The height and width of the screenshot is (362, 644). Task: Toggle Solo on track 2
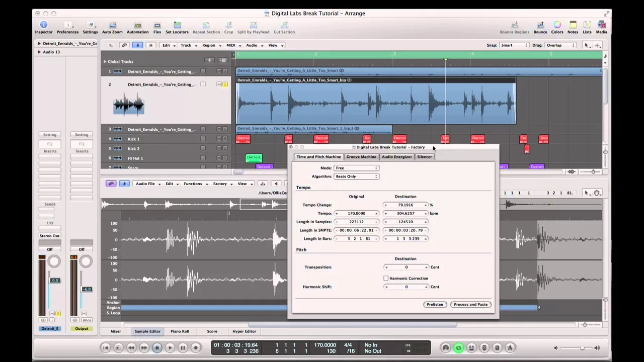pos(225,84)
